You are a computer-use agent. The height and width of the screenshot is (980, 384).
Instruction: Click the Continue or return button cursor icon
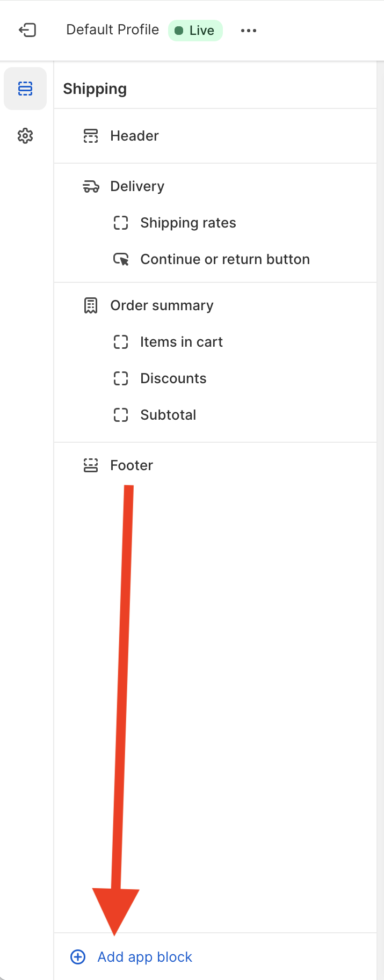(121, 259)
